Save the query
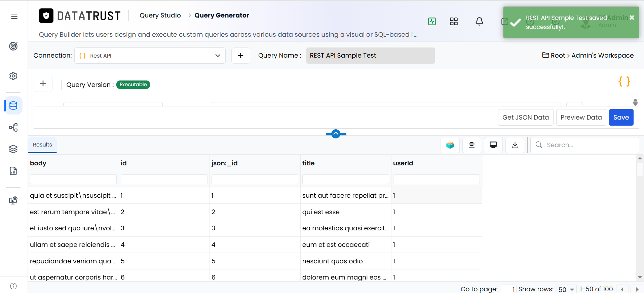The width and height of the screenshot is (644, 293). [x=621, y=117]
